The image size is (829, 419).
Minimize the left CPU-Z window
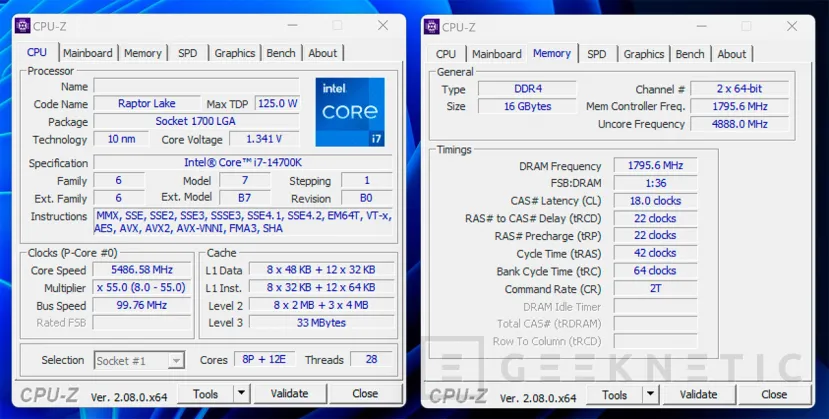[x=292, y=25]
